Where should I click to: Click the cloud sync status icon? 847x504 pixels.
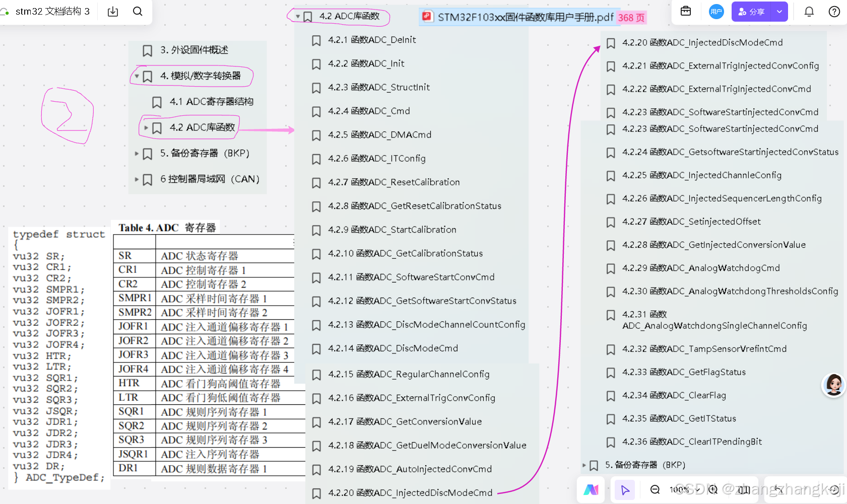(5, 11)
